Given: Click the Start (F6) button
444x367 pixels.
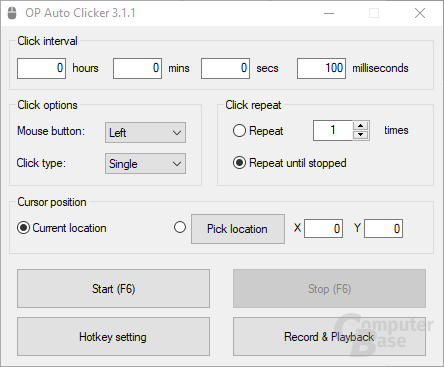Looking at the screenshot, I should click(x=113, y=289).
